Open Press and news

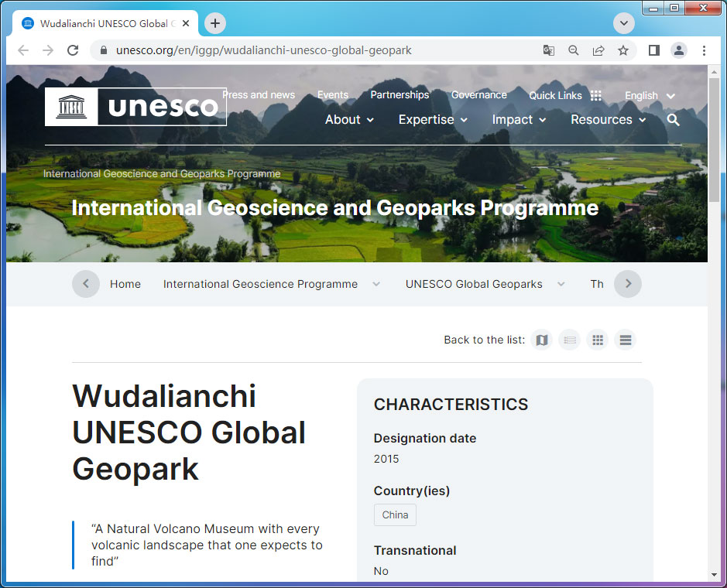click(x=259, y=95)
